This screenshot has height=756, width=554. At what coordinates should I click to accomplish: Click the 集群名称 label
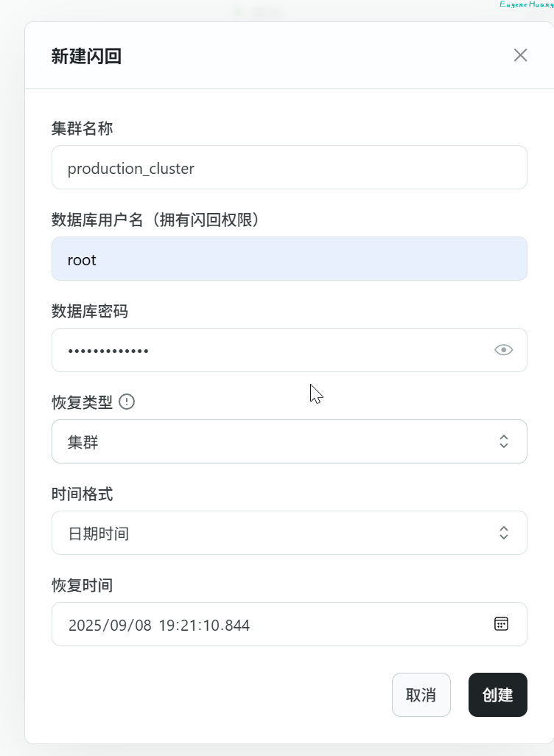tap(82, 129)
